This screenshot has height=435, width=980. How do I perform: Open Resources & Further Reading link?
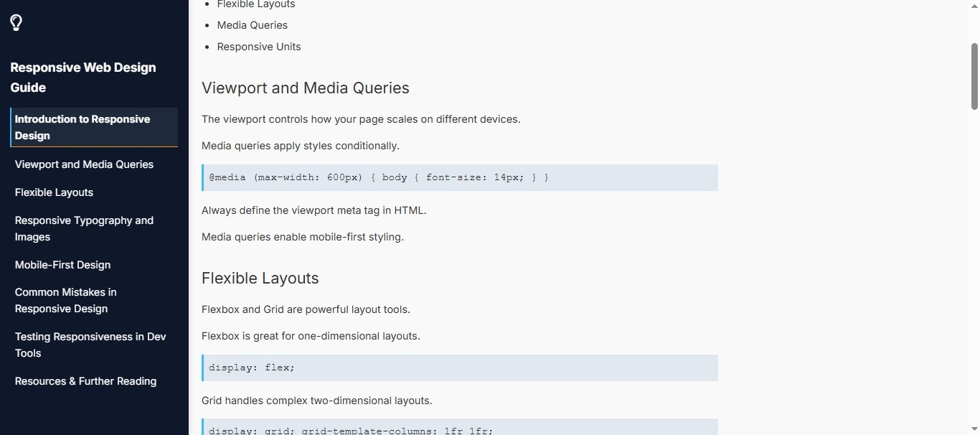click(85, 381)
